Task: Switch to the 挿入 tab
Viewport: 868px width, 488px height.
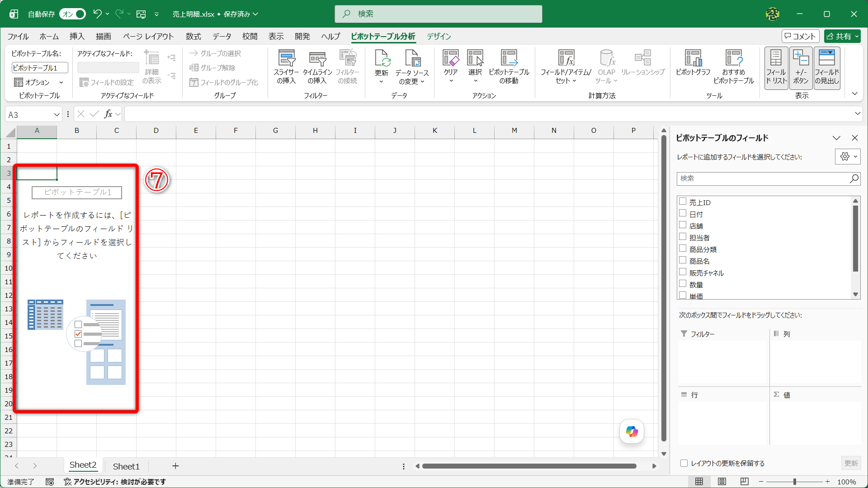Action: point(77,36)
